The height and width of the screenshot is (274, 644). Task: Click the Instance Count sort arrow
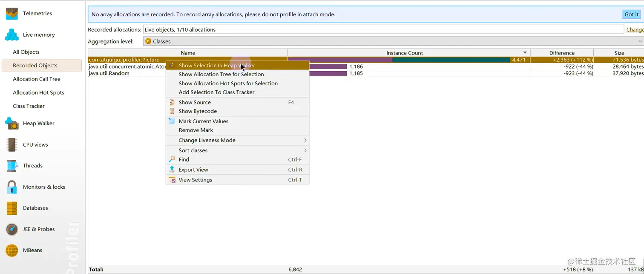(525, 53)
